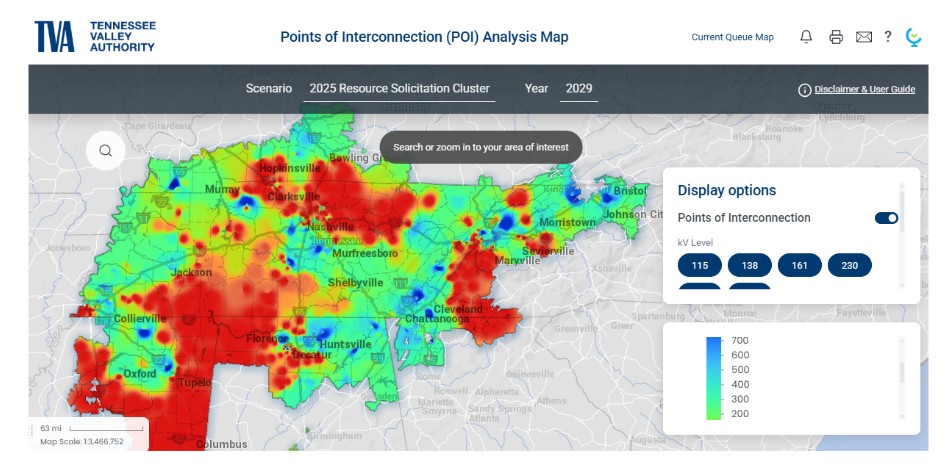Screen dimensions: 952x467
Task: Click the Oxford label on map
Action: click(x=140, y=374)
